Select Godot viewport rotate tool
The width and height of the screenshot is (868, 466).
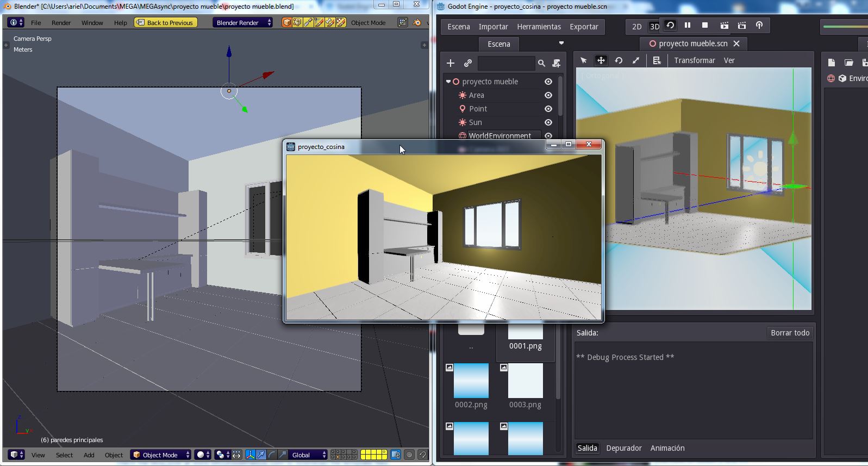pos(619,60)
